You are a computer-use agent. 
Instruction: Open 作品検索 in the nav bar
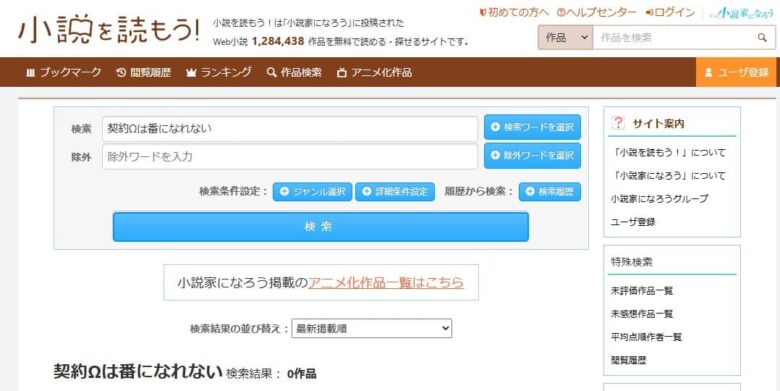pyautogui.click(x=294, y=73)
